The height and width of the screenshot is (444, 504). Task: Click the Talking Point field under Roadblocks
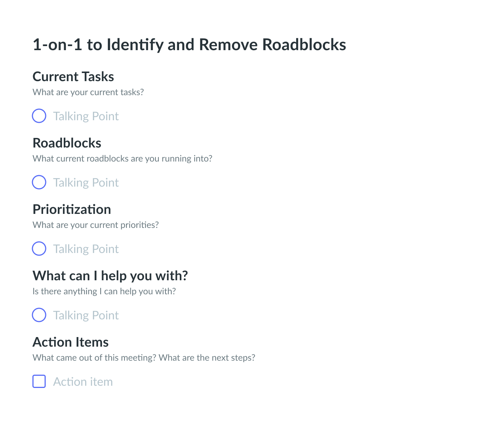click(86, 183)
